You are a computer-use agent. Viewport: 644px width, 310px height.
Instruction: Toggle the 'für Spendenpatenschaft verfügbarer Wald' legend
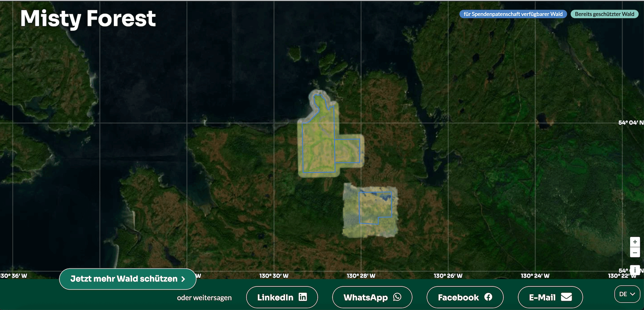click(x=513, y=14)
